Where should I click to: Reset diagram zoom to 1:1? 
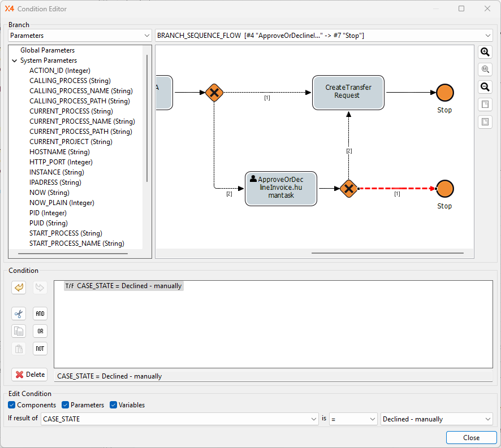[x=485, y=69]
